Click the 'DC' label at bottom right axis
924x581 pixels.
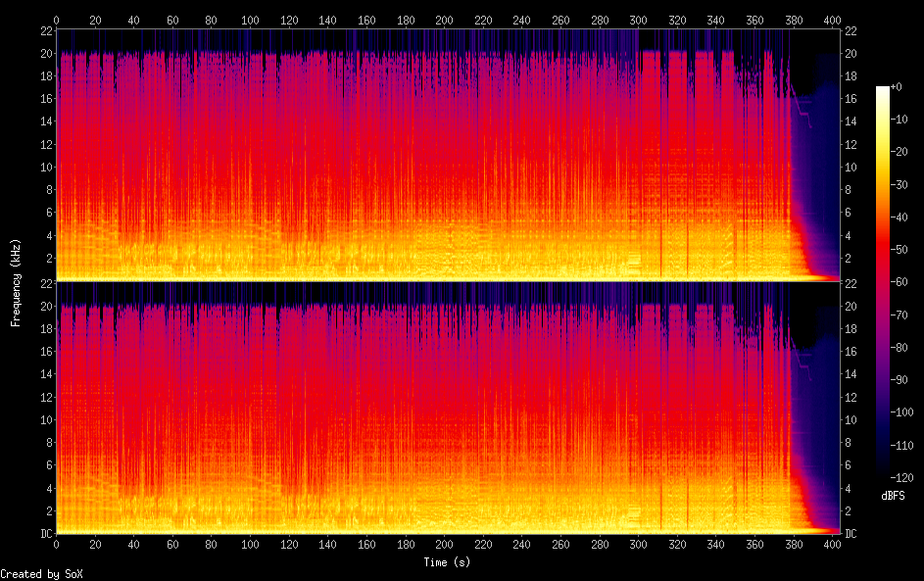click(853, 534)
